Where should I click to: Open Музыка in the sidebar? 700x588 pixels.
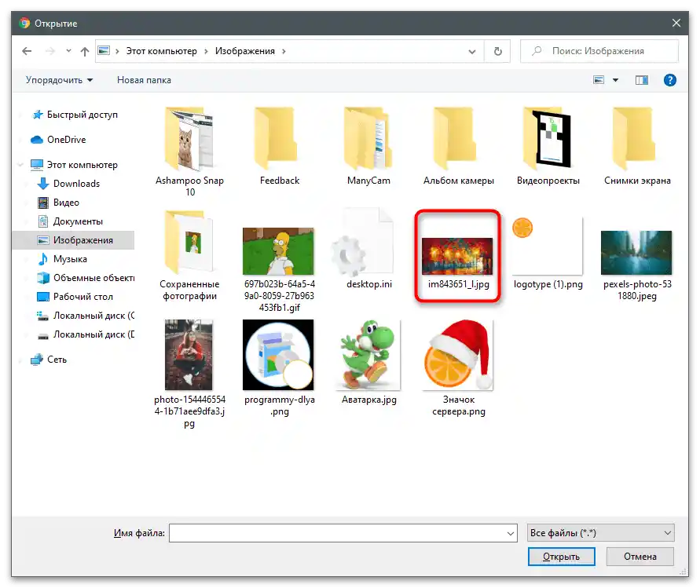[63, 259]
